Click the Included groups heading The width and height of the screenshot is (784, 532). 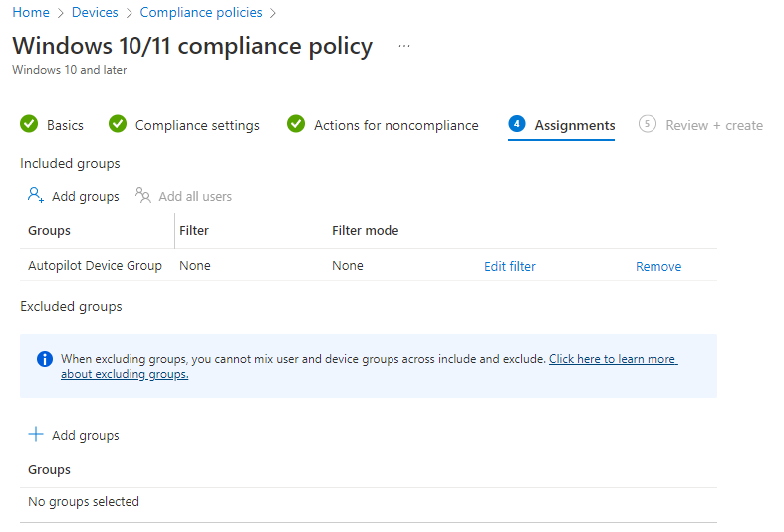(70, 164)
